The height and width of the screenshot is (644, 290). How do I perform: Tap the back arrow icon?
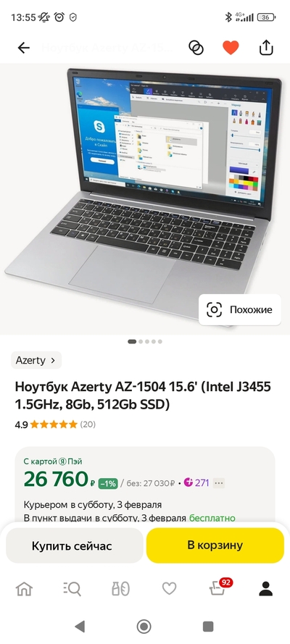coord(24,48)
